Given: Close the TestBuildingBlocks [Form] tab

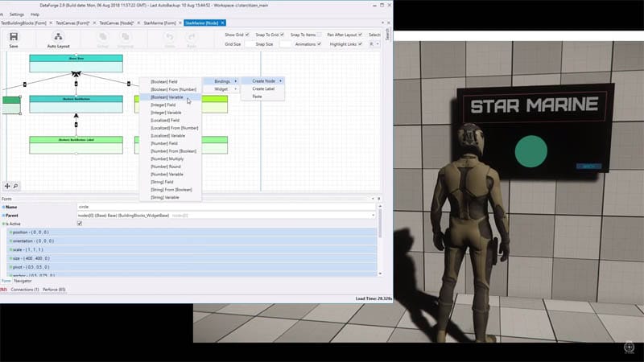Looking at the screenshot, I should (51, 23).
